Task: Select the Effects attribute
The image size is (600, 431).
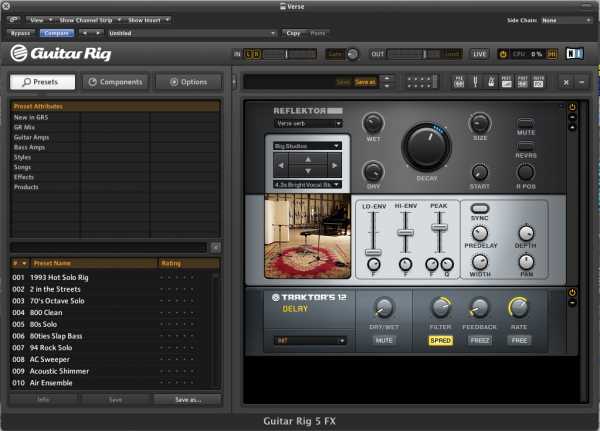Action: point(24,177)
